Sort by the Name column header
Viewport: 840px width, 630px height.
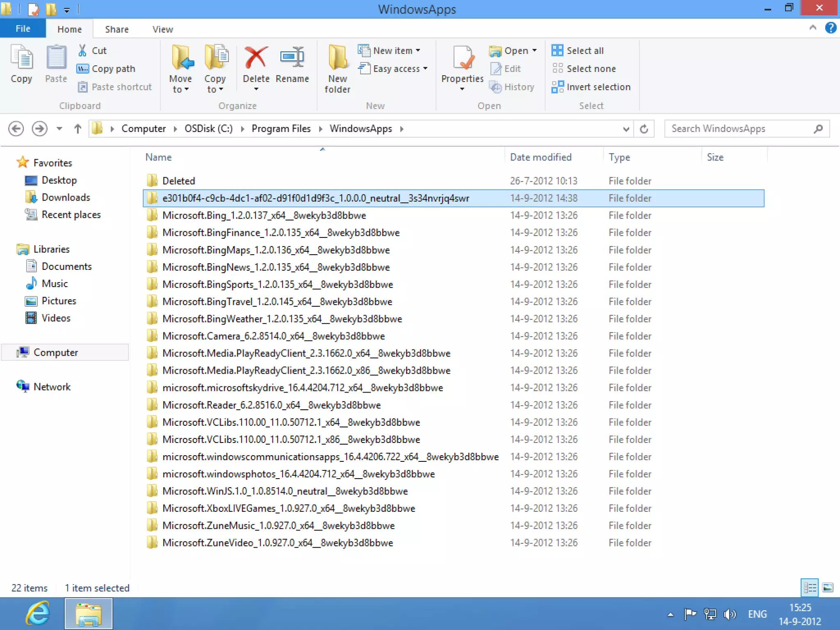coord(158,157)
